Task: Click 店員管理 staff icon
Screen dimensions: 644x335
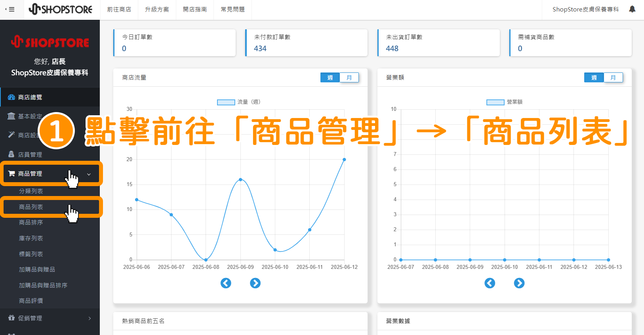Action: click(11, 154)
